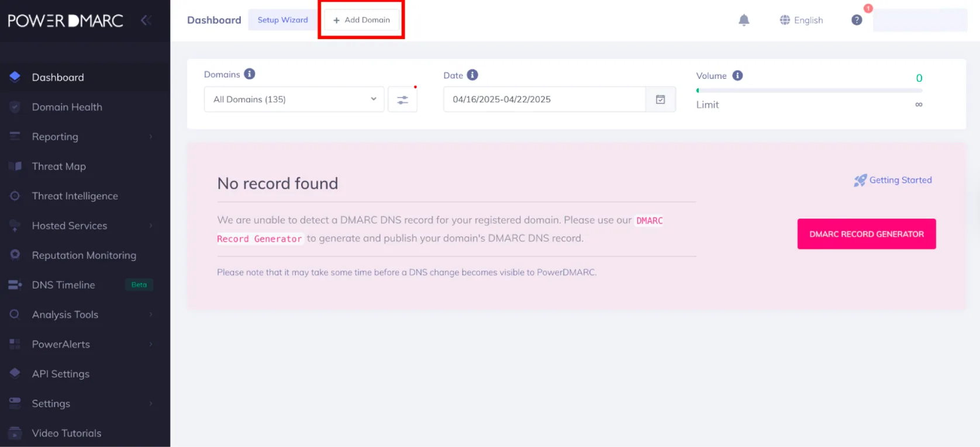Open the notifications bell
Image resolution: width=980 pixels, height=447 pixels.
(x=744, y=20)
